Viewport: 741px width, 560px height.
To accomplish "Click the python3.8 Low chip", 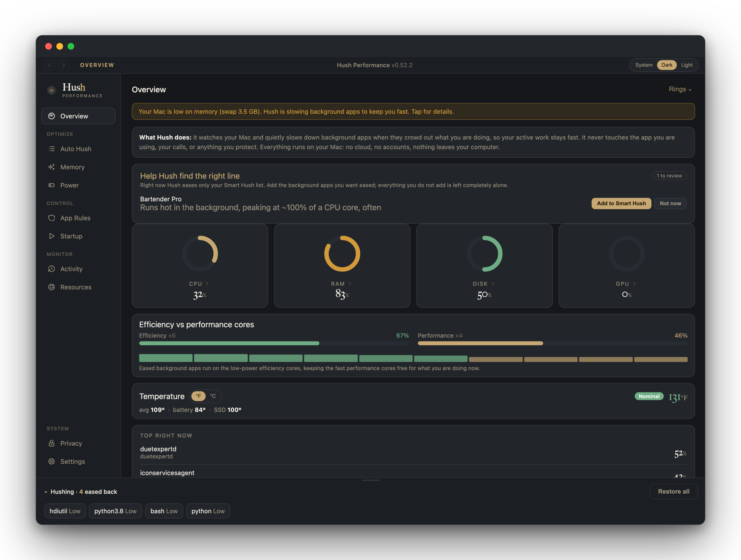I will tap(115, 511).
